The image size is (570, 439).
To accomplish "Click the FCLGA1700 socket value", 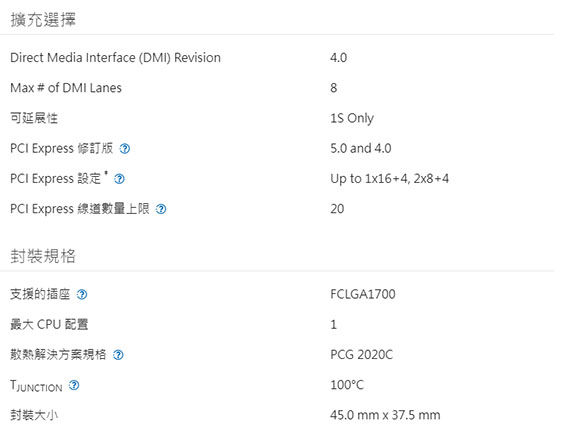I will 363,294.
